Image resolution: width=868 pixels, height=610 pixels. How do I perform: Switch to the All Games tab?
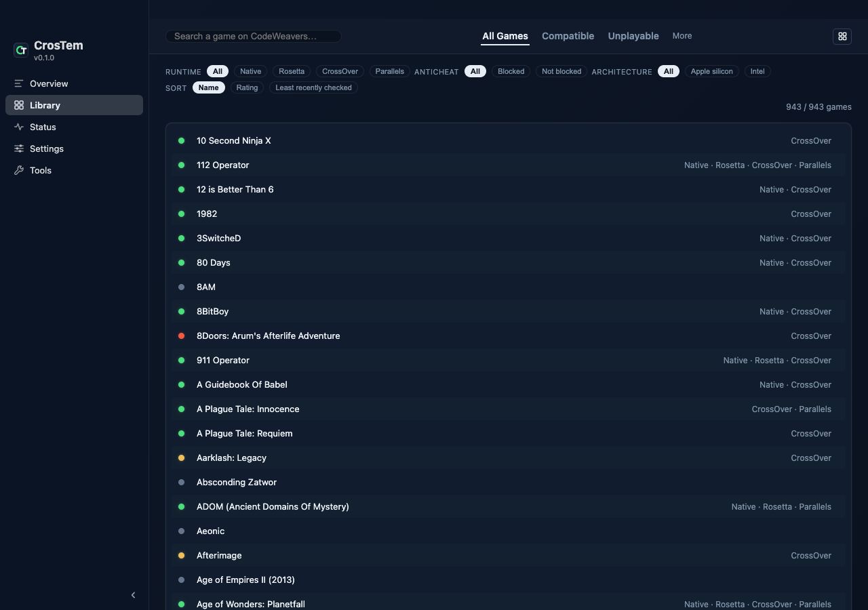[x=505, y=36]
